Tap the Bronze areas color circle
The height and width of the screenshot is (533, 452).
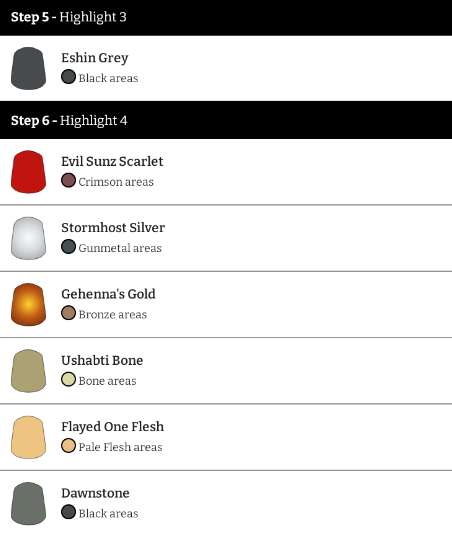tap(68, 313)
